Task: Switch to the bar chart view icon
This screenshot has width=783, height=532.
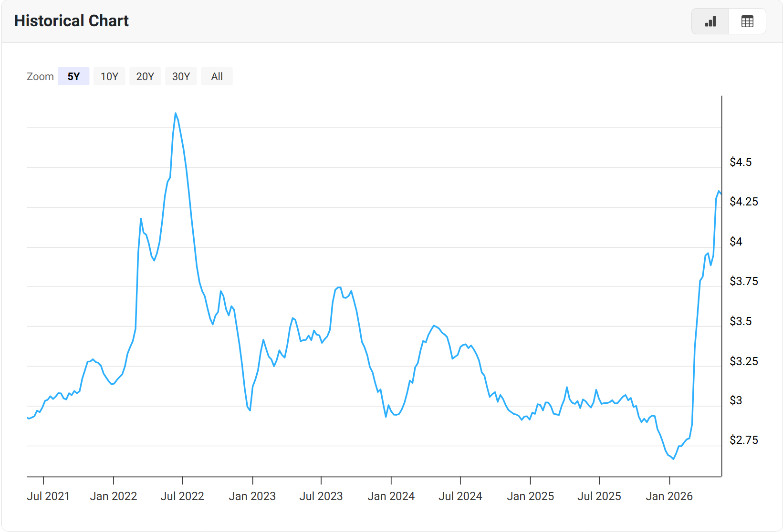Action: [710, 21]
